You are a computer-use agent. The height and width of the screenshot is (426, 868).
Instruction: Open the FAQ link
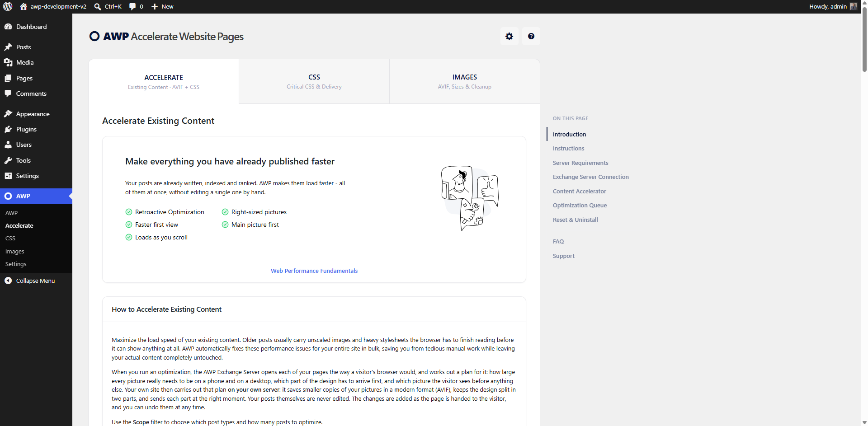pos(558,241)
